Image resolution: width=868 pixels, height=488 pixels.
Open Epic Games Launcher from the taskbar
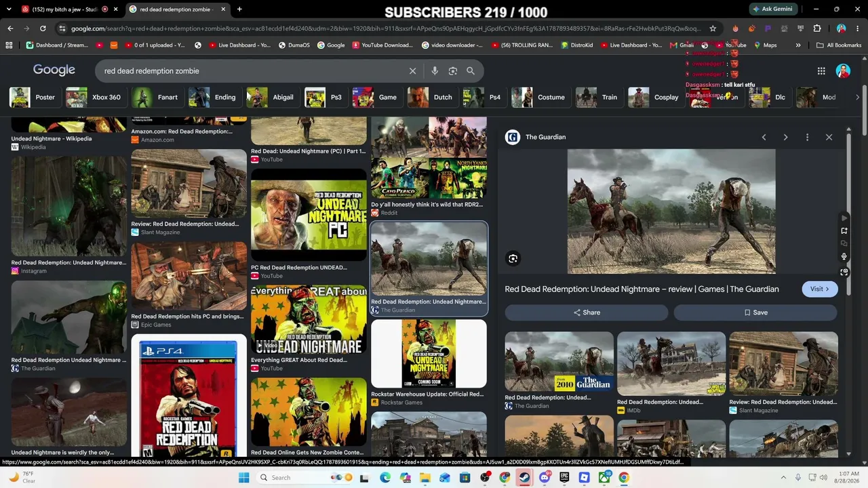564,478
